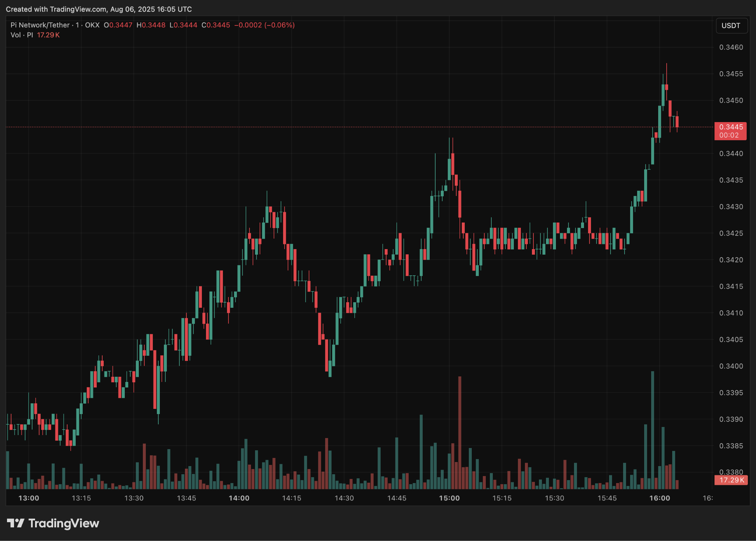Viewport: 756px width, 541px height.
Task: Select the Pi Network/Tether symbol title
Action: tap(40, 25)
